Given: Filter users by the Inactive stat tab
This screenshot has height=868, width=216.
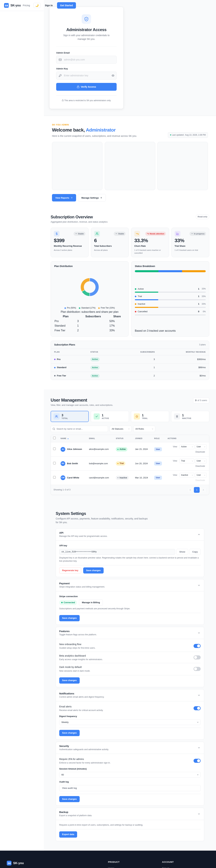Looking at the screenshot, I should click(190, 416).
